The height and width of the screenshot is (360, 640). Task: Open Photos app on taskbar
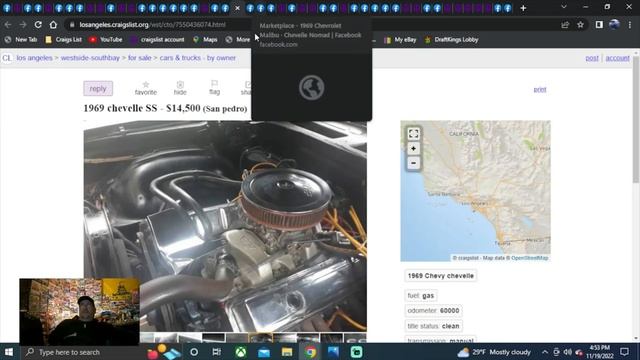click(333, 352)
